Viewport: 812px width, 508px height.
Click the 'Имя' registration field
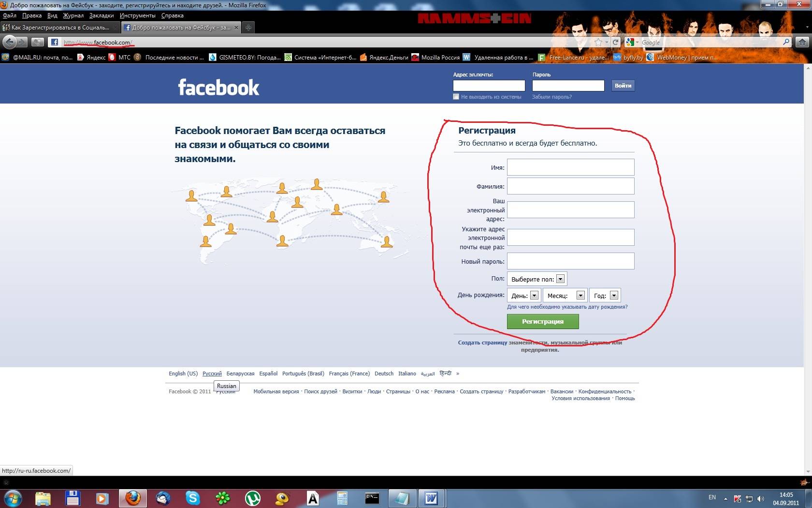tap(570, 167)
